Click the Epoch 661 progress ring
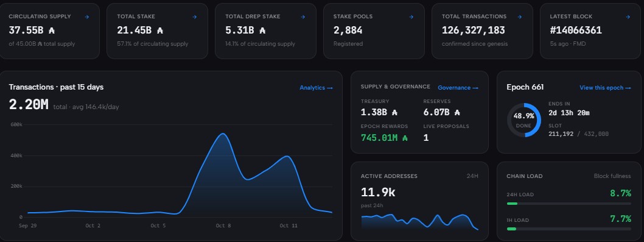This screenshot has height=242, width=644. point(523,120)
